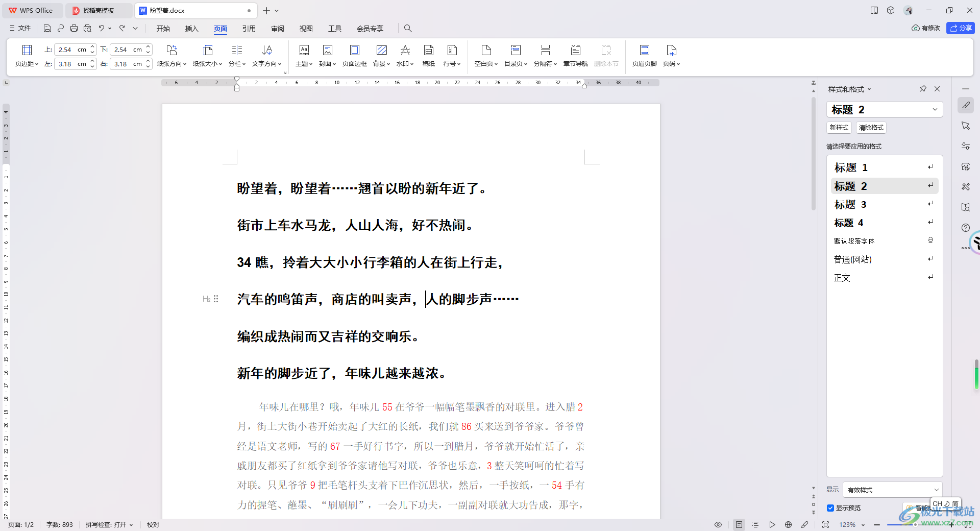The image size is (980, 531).
Task: Open 页面边框 page border tool
Action: tap(354, 56)
